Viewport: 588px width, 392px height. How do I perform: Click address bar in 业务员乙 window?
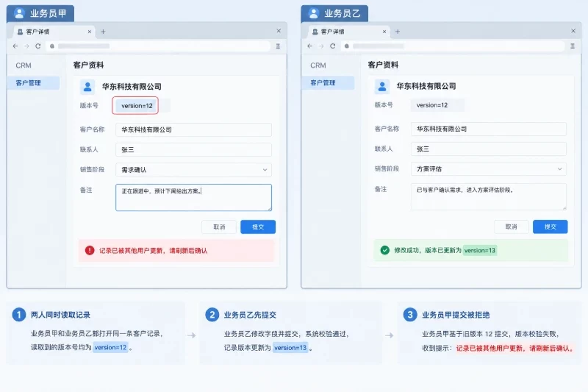click(x=453, y=46)
